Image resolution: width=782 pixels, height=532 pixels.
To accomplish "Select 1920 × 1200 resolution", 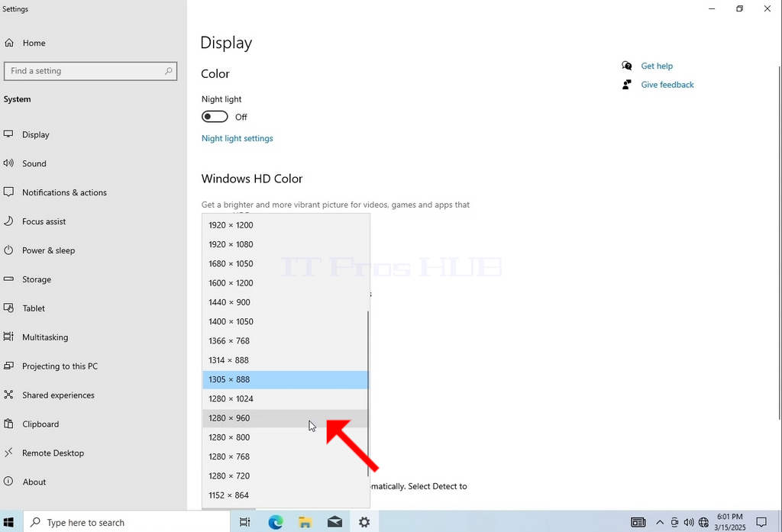I will pyautogui.click(x=286, y=225).
